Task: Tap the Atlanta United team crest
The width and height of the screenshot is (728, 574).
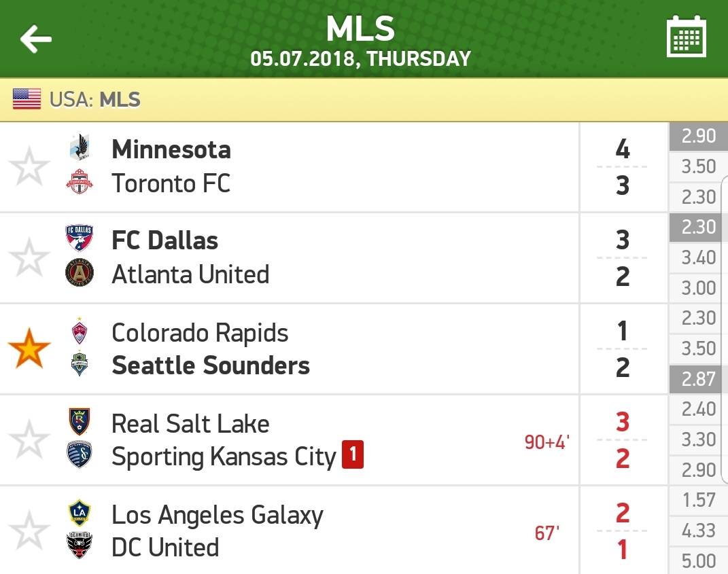Action: (80, 272)
